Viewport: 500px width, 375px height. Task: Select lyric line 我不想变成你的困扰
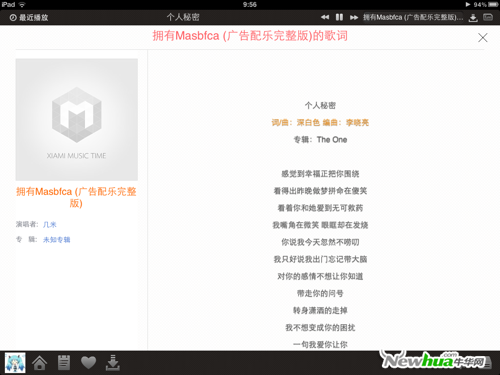tap(320, 328)
